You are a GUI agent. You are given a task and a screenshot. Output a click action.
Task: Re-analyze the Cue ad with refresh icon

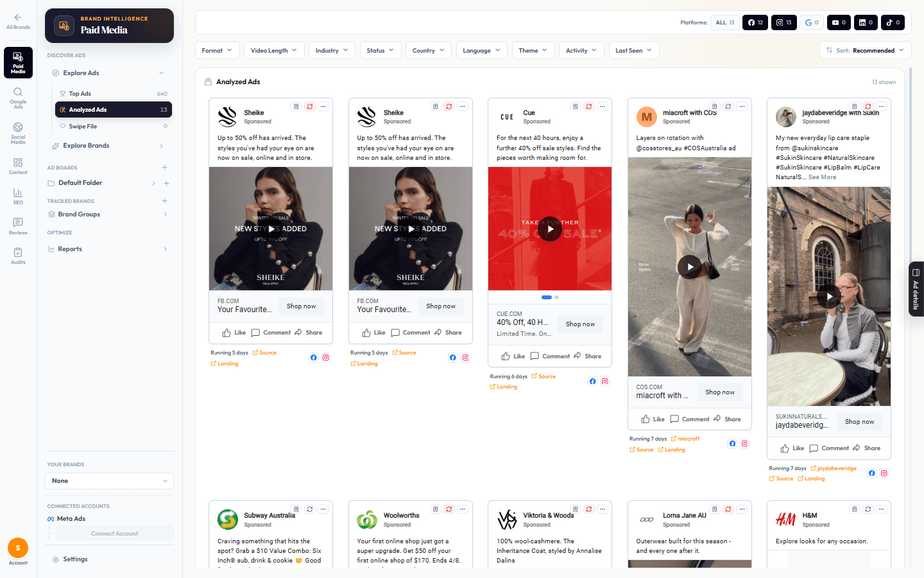point(589,107)
